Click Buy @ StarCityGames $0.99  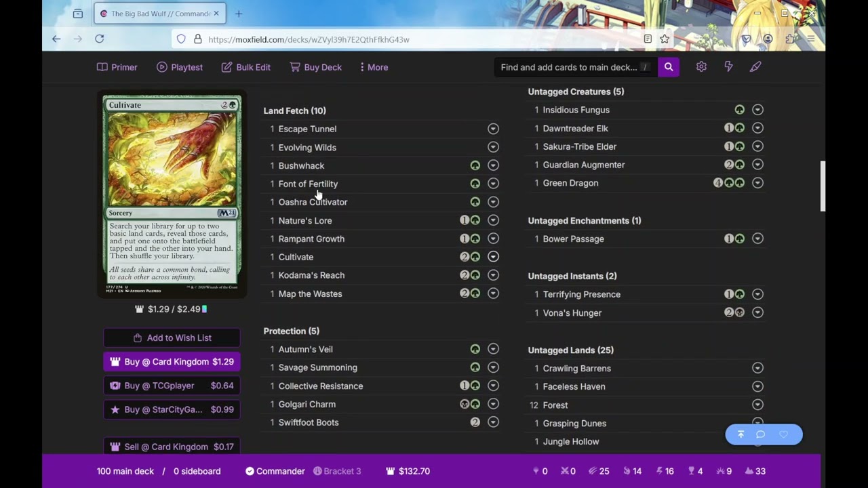[172, 409]
